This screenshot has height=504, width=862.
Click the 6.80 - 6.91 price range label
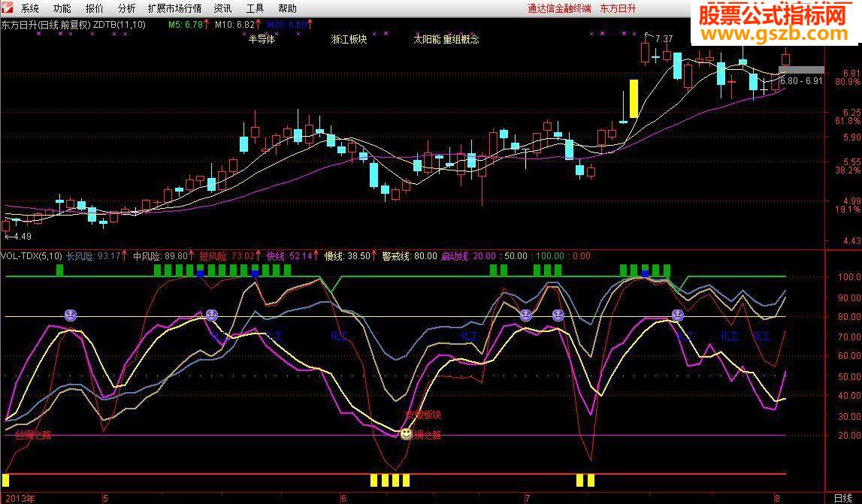802,81
